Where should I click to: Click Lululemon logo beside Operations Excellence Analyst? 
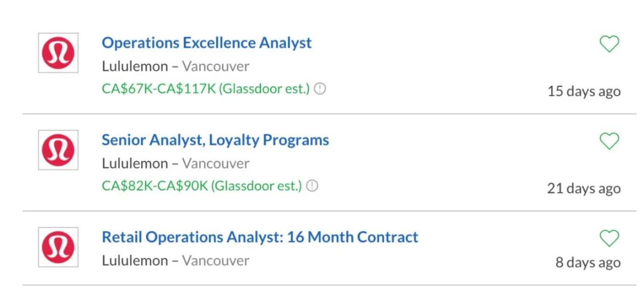(58, 53)
